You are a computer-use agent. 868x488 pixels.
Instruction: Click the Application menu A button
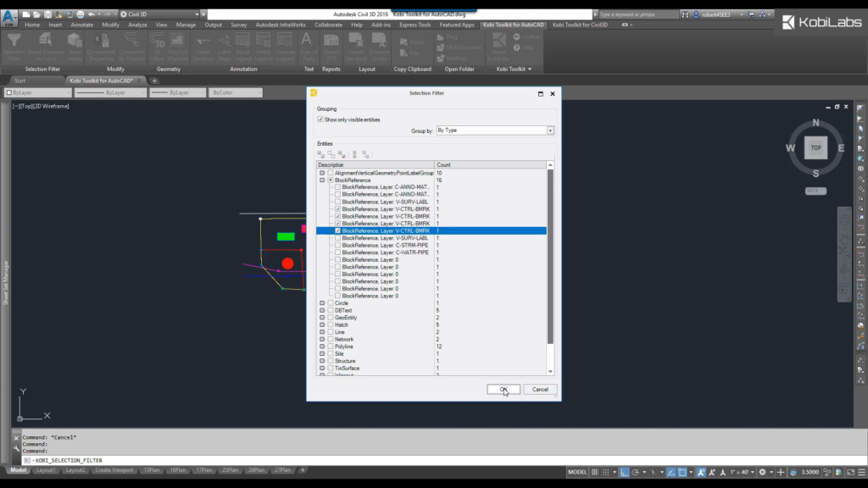8,18
